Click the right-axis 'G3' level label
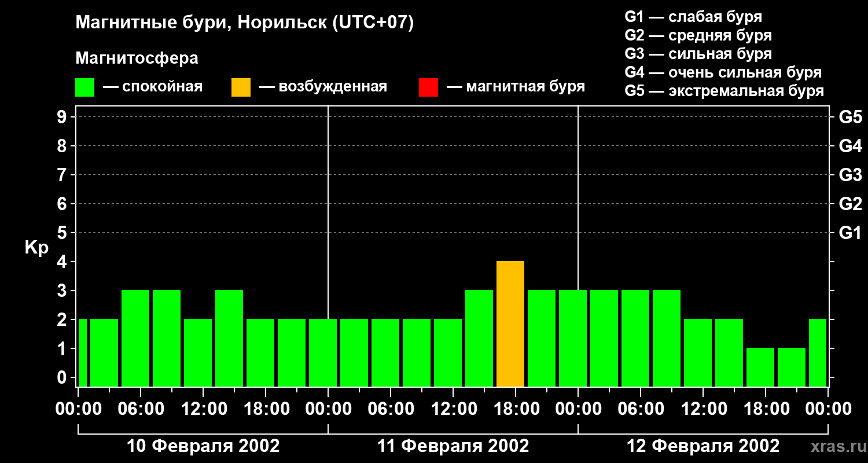Screen dimensions: 868x463 [x=850, y=175]
